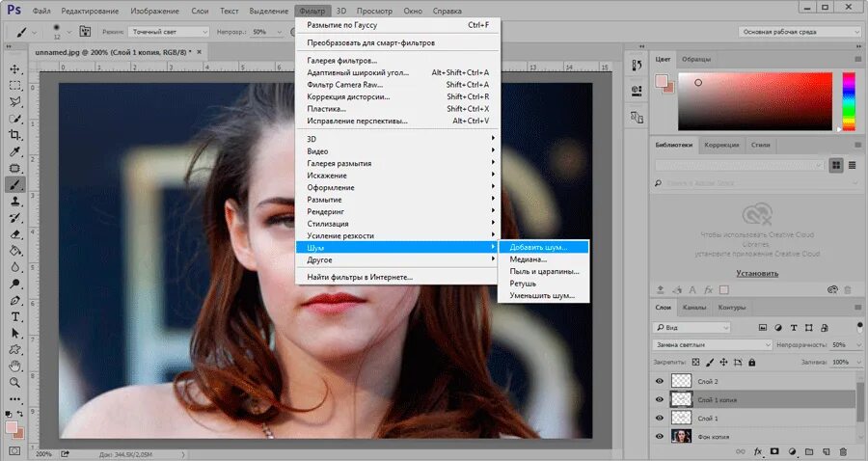Open Галерея фильтров... menu entry

[x=397, y=61]
